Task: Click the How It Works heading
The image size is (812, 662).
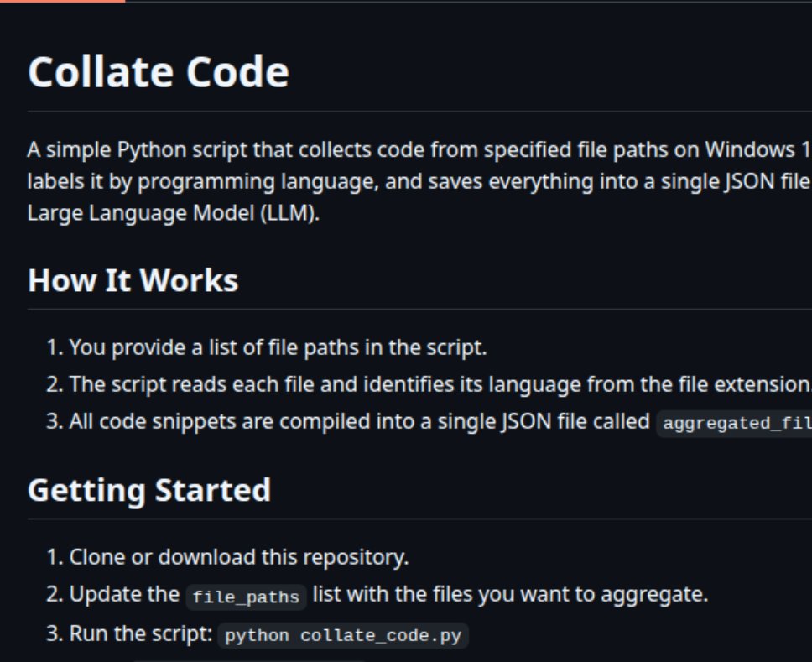Action: coord(133,281)
